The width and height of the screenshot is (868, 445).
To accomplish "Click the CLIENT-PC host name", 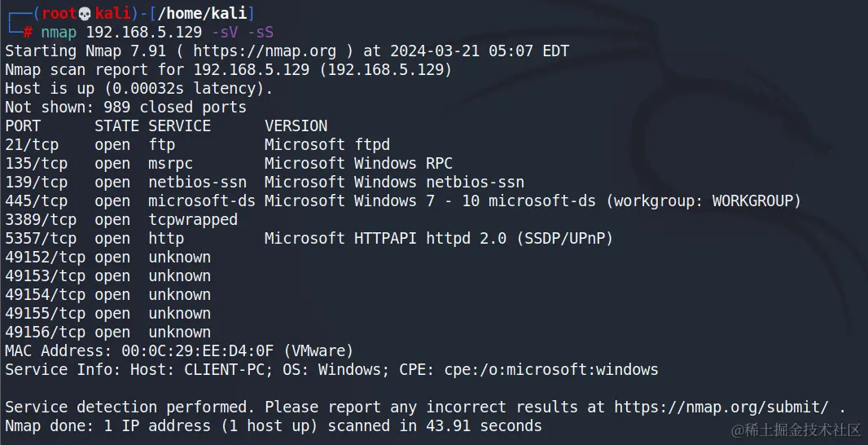I will click(x=223, y=369).
